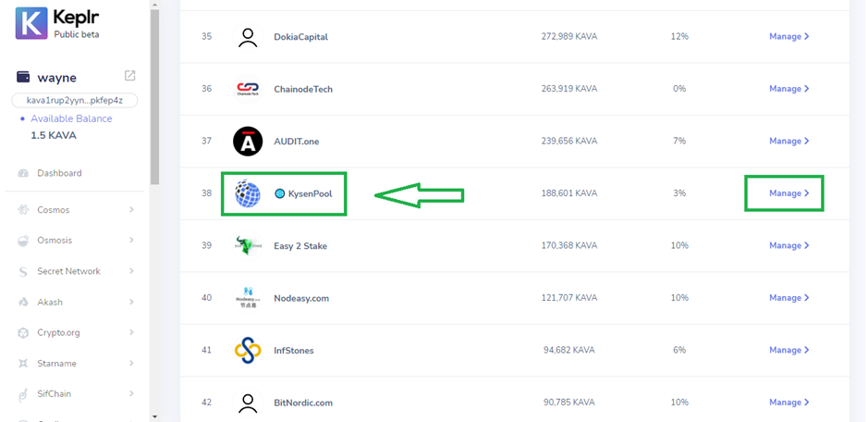Click Manage for KysenPool validator

789,193
